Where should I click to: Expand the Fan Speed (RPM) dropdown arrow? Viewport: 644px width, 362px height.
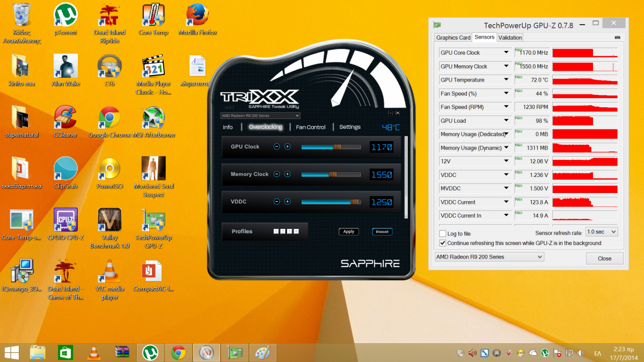pos(506,107)
